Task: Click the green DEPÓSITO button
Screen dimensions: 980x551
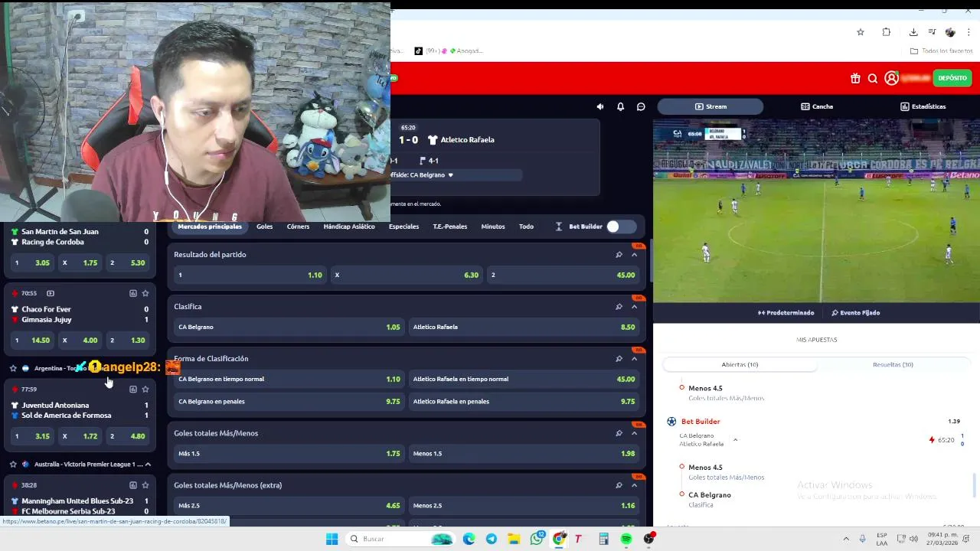Action: pos(952,78)
